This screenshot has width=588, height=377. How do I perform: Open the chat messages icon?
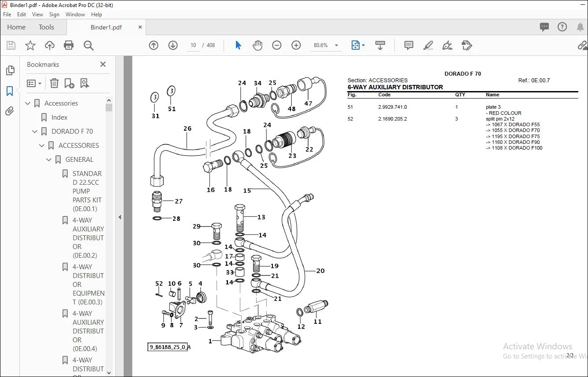[544, 27]
